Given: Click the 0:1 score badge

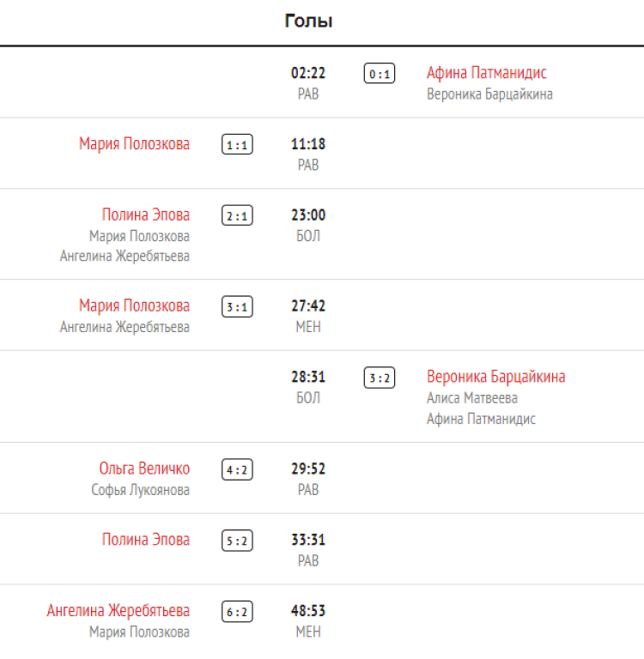Looking at the screenshot, I should (380, 74).
